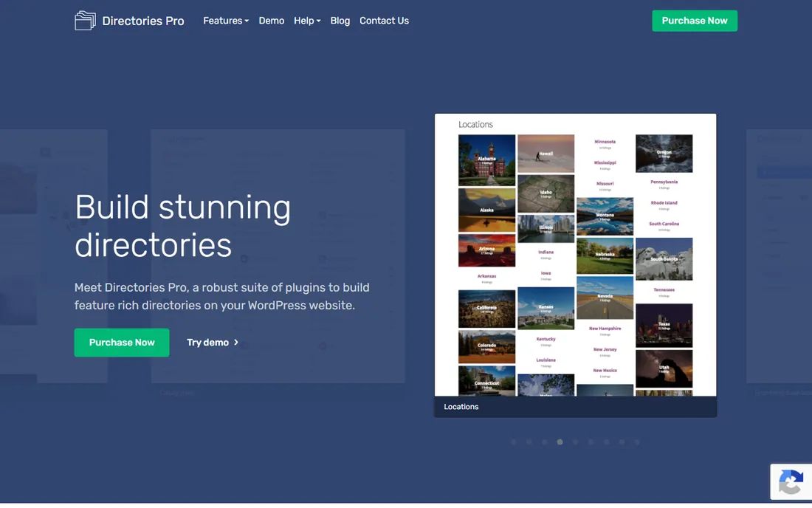Open the Oregon location tile

tap(664, 154)
